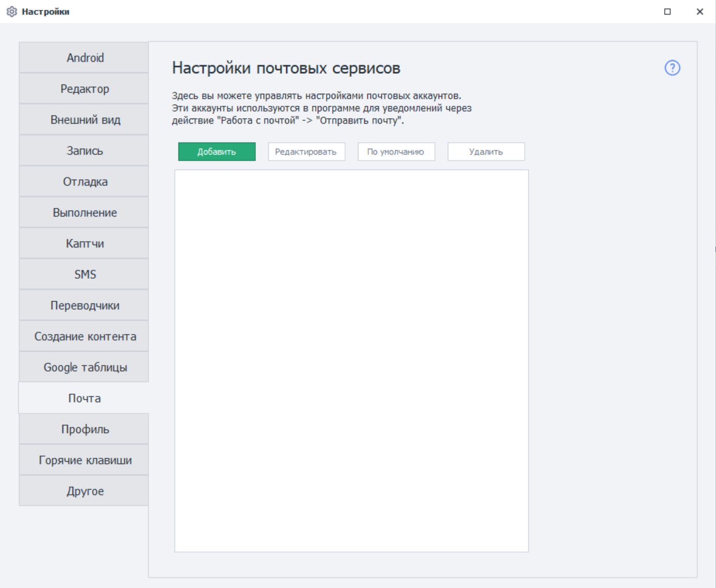The image size is (716, 588).
Task: Open the Горячие клавиши tab
Action: [84, 460]
